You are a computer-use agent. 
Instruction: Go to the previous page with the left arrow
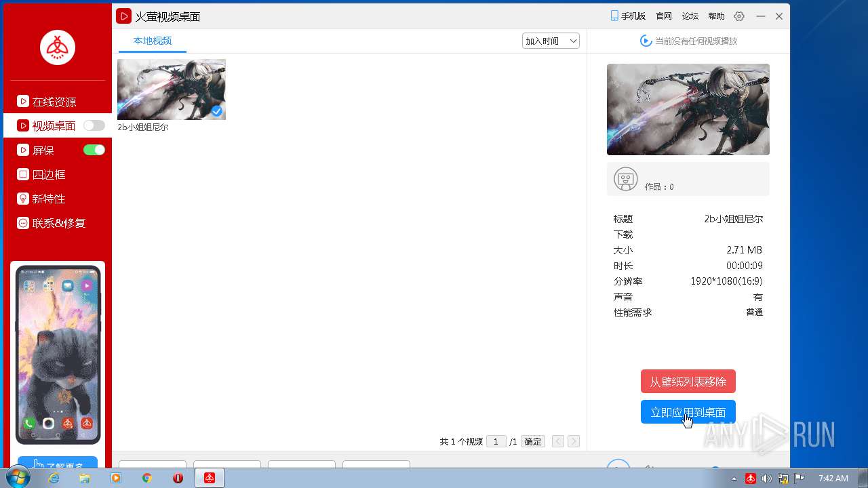[x=558, y=441]
